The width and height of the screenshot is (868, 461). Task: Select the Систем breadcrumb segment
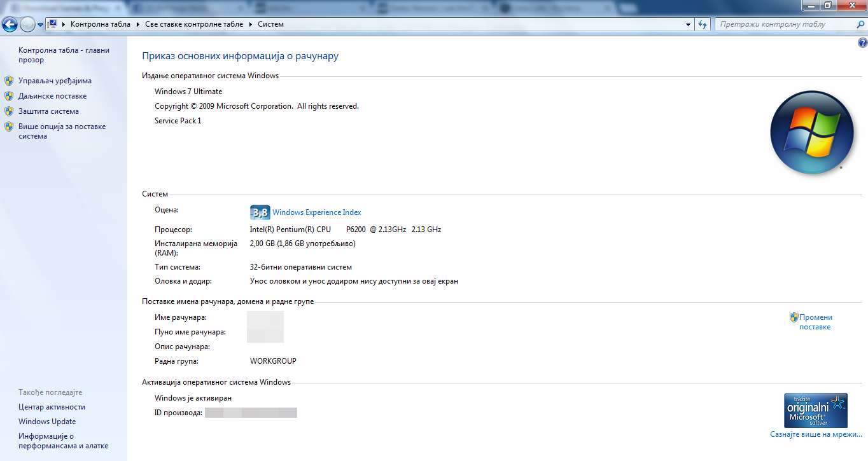coord(271,24)
